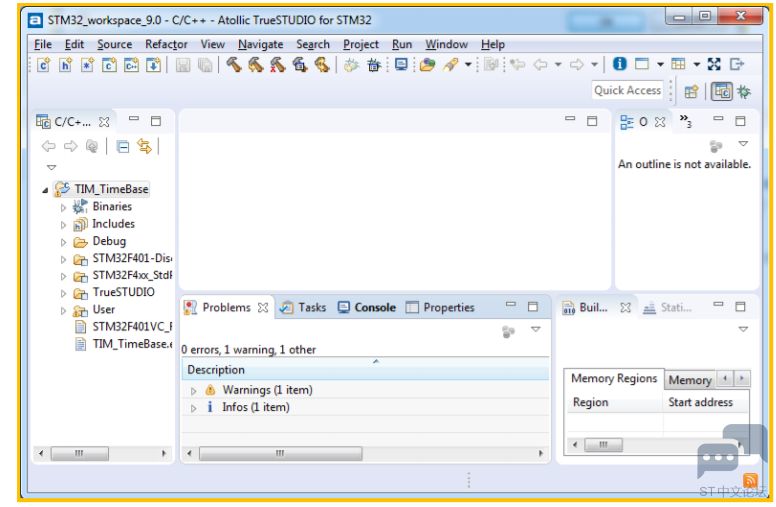
Task: Click the forward arrow in project explorer
Action: pos(71,146)
